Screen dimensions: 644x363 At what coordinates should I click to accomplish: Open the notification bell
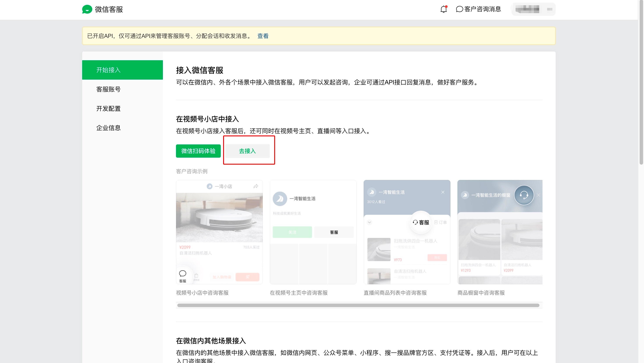[x=443, y=9]
